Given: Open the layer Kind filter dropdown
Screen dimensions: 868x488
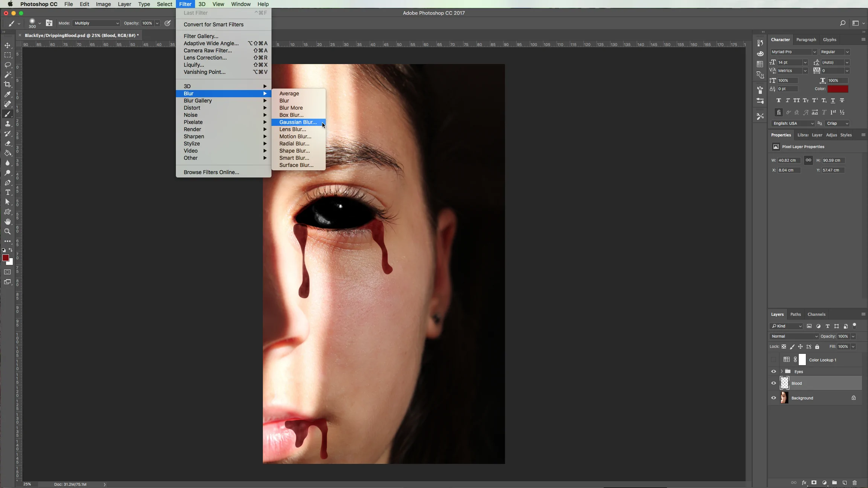Looking at the screenshot, I should 787,326.
